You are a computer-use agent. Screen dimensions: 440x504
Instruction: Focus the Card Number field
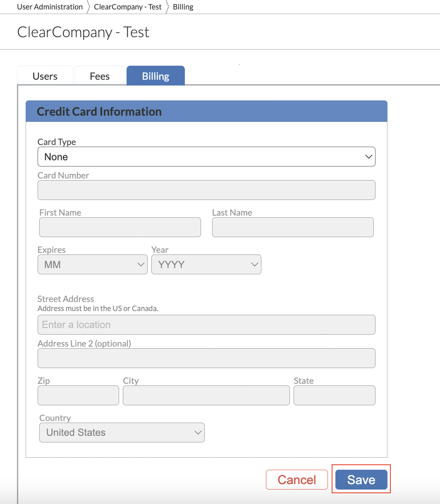(206, 190)
